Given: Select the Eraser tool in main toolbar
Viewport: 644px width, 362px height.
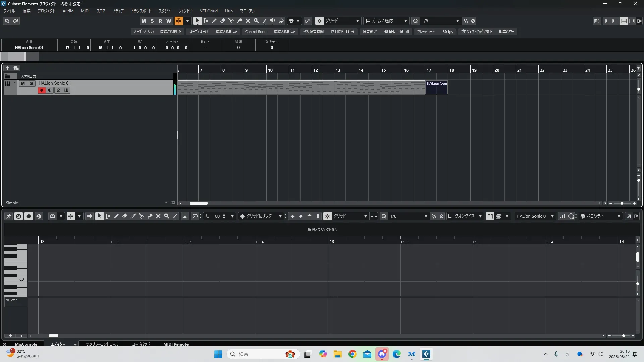Looking at the screenshot, I should tap(223, 21).
